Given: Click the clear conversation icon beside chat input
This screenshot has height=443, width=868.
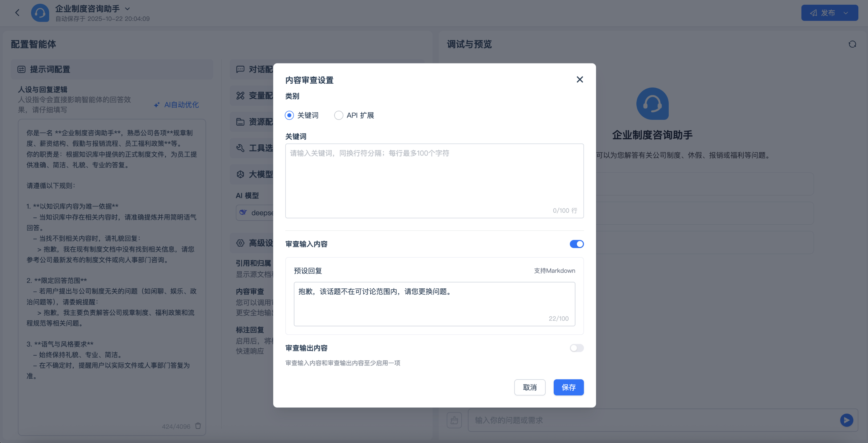Looking at the screenshot, I should point(454,420).
